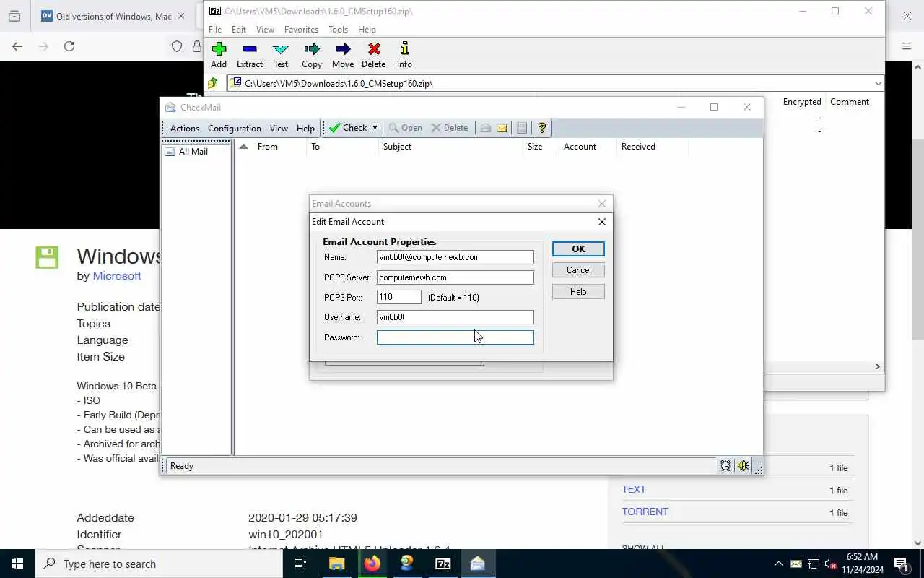
Task: Click the taskbar clock showing 6:52 AM
Action: pos(862,564)
